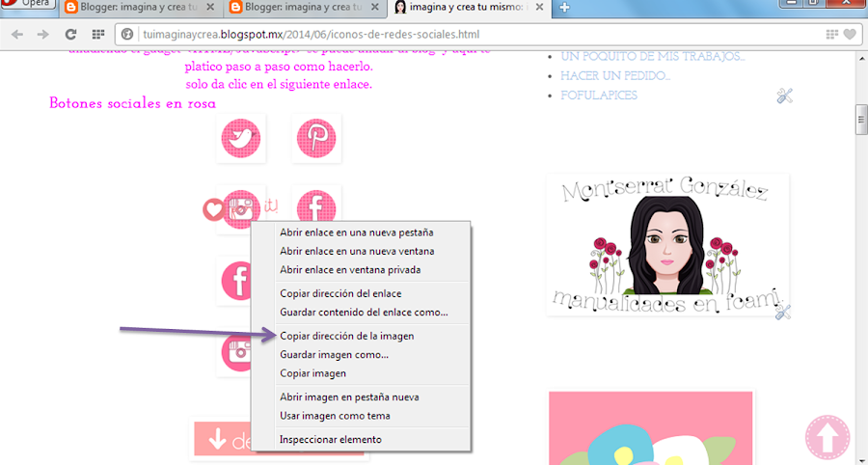Click the dotted pink Facebook icon
This screenshot has height=465, width=868.
point(316,205)
